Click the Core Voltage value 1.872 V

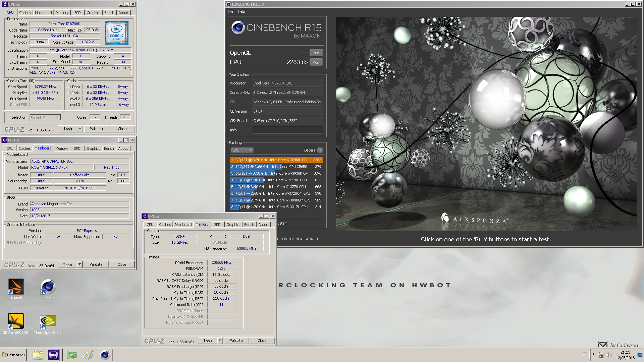click(88, 42)
